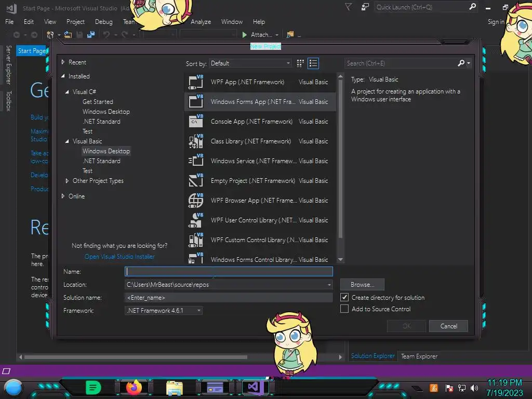Click the Cancel button
The height and width of the screenshot is (399, 532).
pos(448,326)
